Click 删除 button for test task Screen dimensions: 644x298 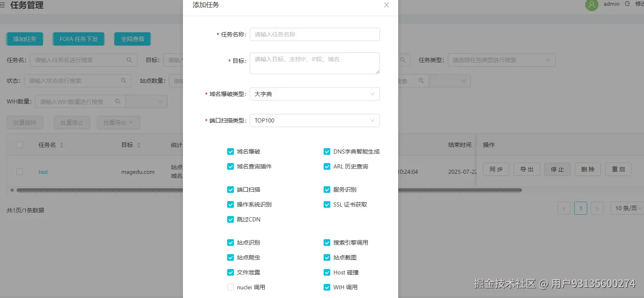point(588,169)
